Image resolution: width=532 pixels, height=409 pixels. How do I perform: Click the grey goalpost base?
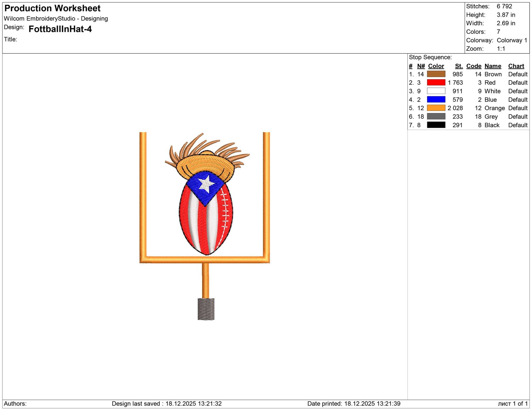pyautogui.click(x=206, y=309)
